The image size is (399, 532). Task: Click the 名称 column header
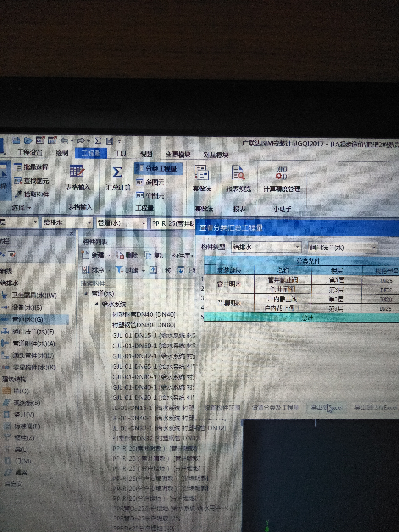click(x=283, y=271)
